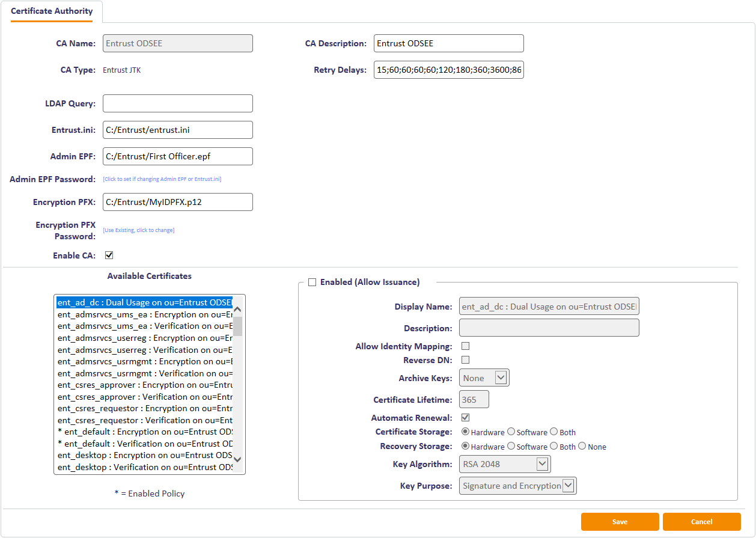Open the Key Algorithm dropdown
The width and height of the screenshot is (756, 538).
click(505, 464)
